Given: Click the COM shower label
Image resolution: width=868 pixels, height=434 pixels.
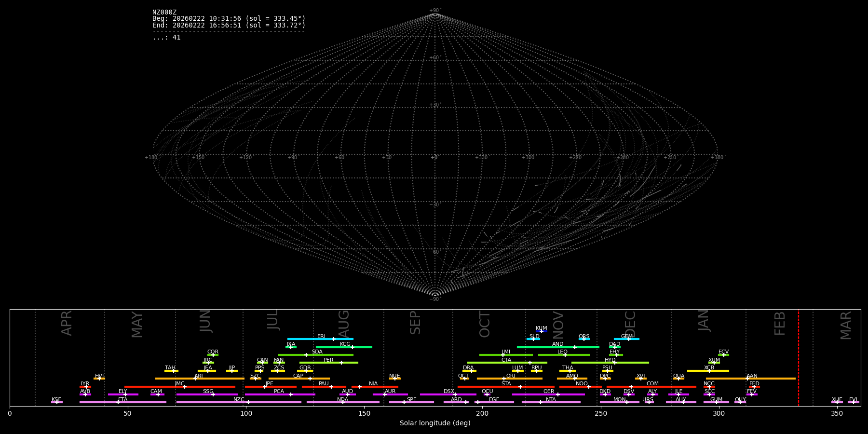Looking at the screenshot, I should [652, 384].
